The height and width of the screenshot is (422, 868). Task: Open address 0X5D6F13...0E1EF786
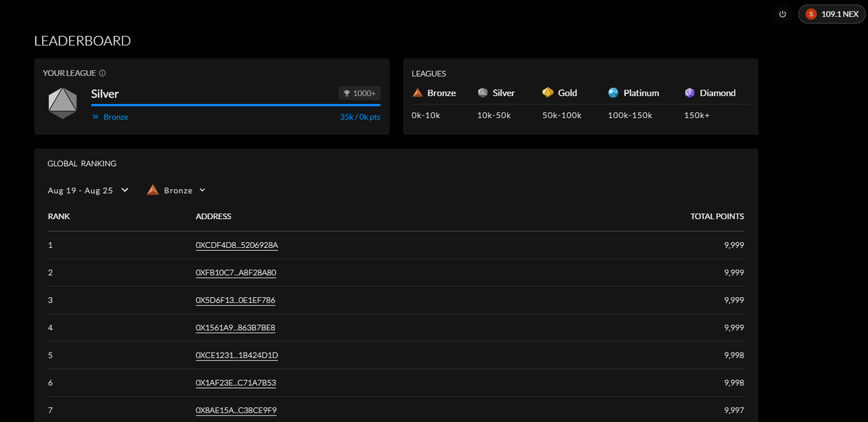click(x=235, y=300)
